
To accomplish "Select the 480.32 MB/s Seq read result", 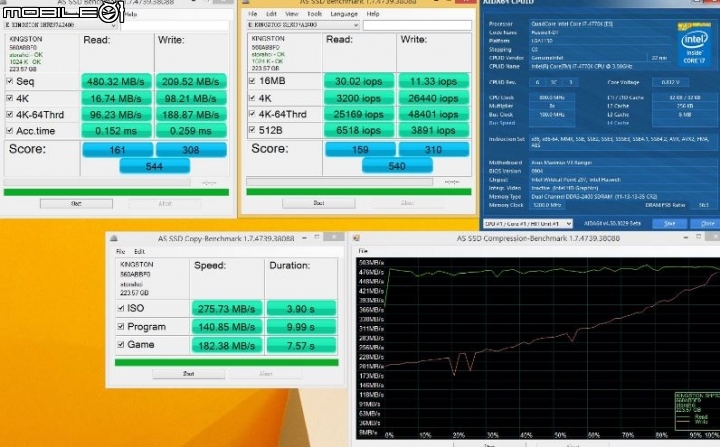I will click(x=116, y=81).
